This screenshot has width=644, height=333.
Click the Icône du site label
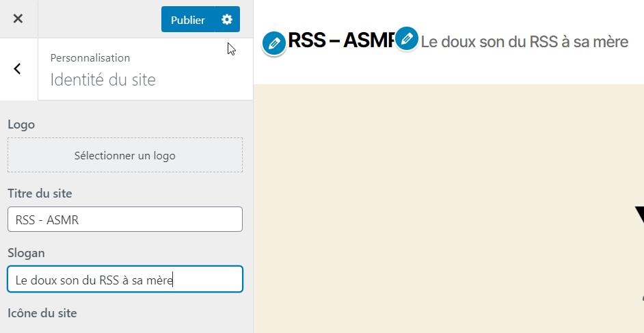42,313
